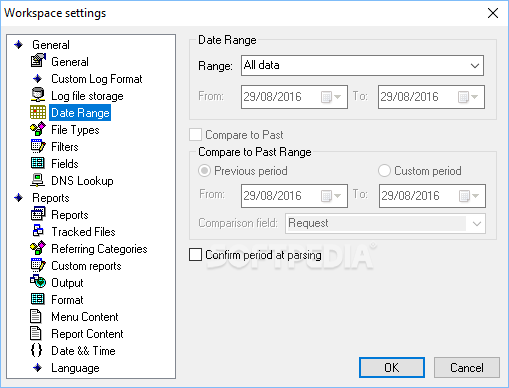
Task: Open the Date Range To calendar dropdown
Action: coord(468,97)
